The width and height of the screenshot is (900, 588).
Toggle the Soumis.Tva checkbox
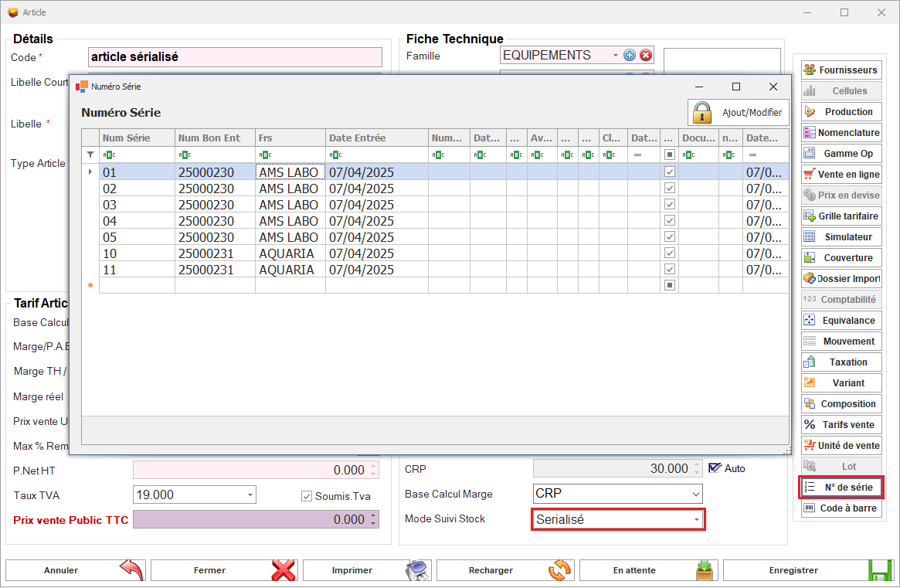point(307,496)
